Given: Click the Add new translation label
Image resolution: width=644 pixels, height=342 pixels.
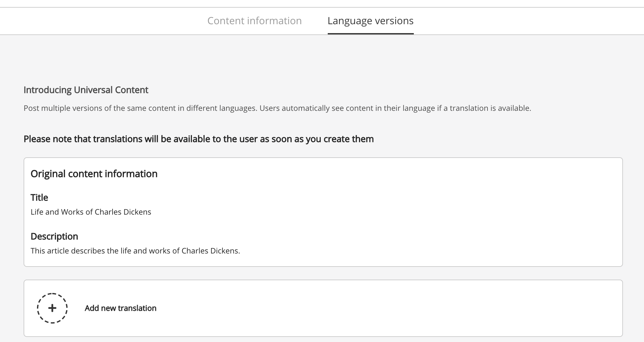Looking at the screenshot, I should pyautogui.click(x=121, y=308).
